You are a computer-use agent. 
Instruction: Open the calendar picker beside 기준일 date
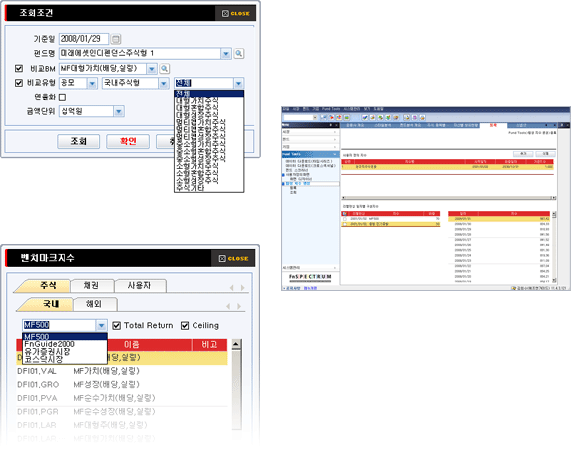pos(116,39)
